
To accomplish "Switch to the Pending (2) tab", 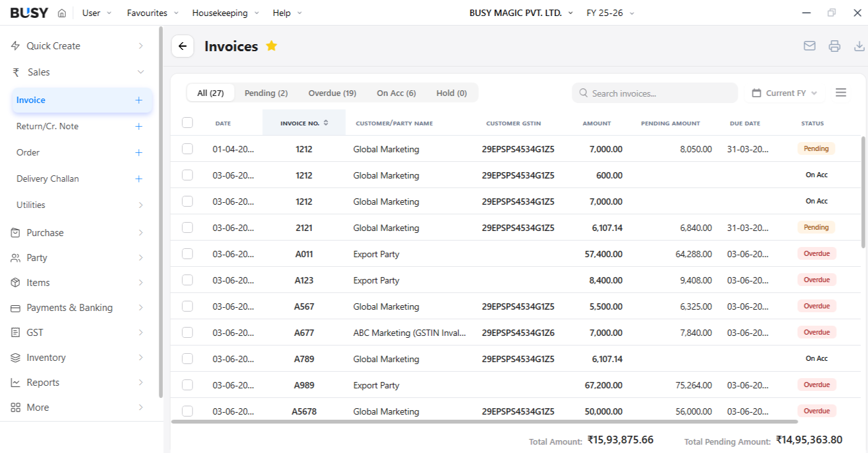I will 266,93.
